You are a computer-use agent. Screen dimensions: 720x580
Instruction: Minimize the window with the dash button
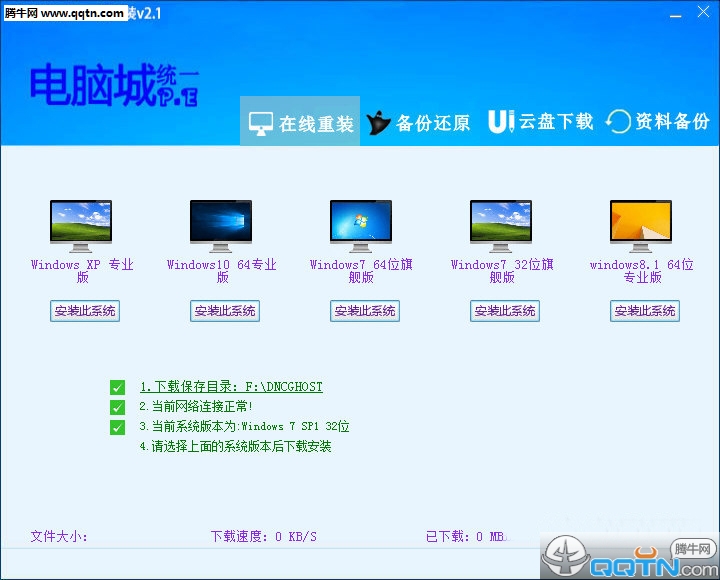coord(675,14)
